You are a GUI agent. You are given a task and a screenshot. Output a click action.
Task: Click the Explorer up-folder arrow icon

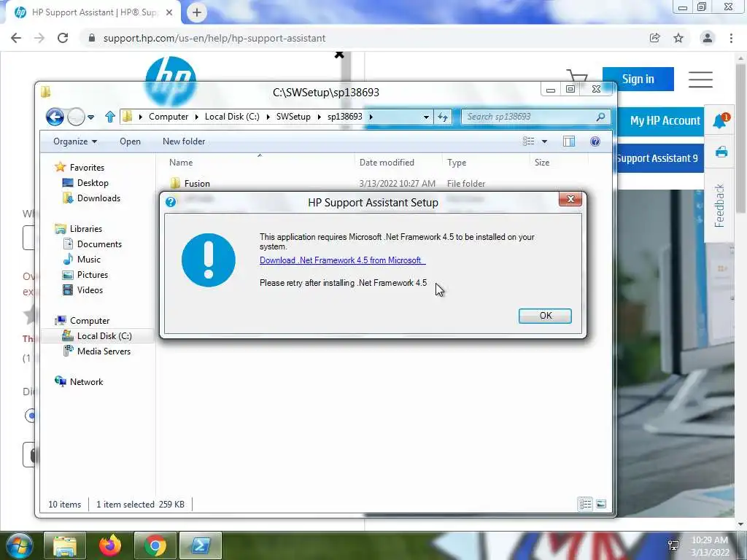click(x=109, y=117)
